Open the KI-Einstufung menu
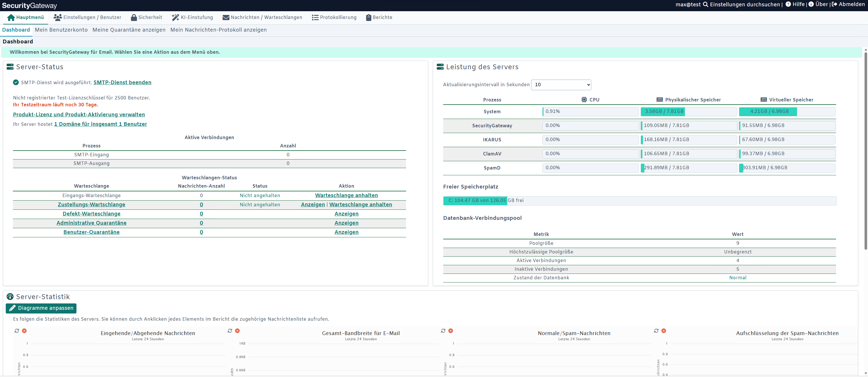This screenshot has width=868, height=377. click(x=192, y=18)
